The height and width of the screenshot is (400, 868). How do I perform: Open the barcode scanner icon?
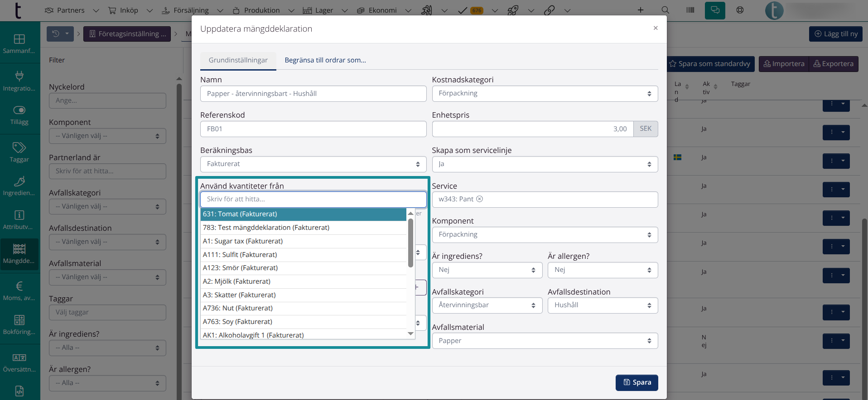[x=690, y=10]
